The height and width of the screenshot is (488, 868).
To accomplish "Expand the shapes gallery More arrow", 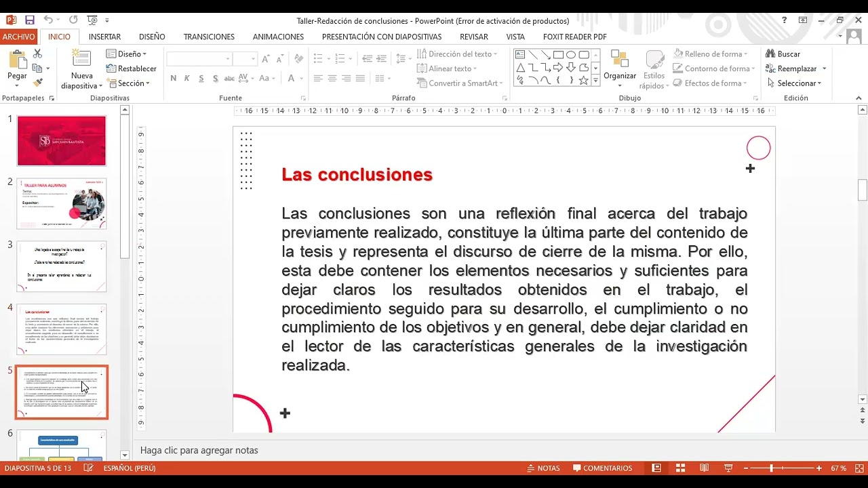I will [595, 81].
